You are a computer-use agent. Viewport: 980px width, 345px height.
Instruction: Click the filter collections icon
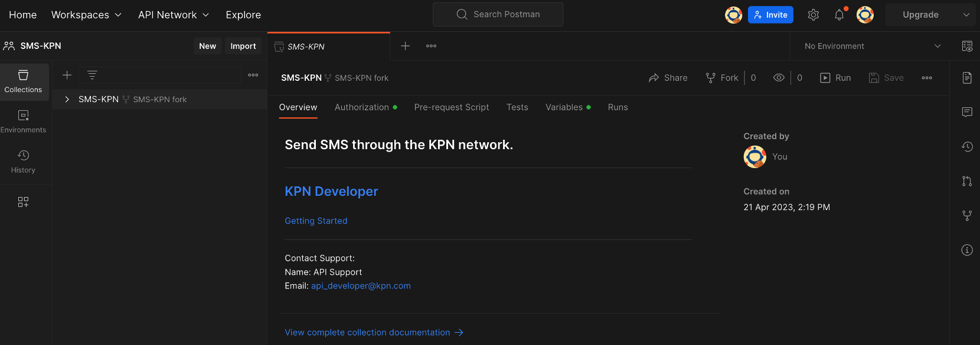coord(92,75)
